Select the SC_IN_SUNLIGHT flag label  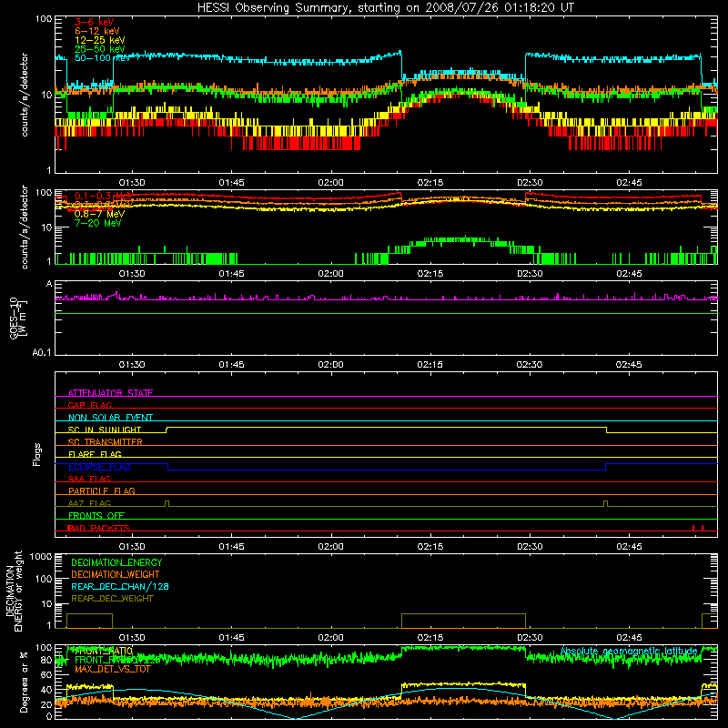(105, 430)
